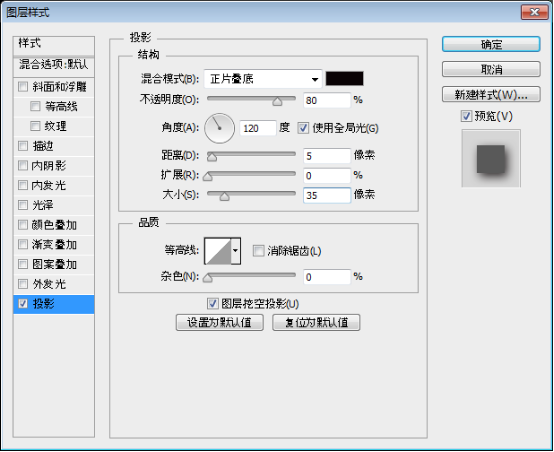Open the 等高线 contour picker arrow

click(x=236, y=251)
